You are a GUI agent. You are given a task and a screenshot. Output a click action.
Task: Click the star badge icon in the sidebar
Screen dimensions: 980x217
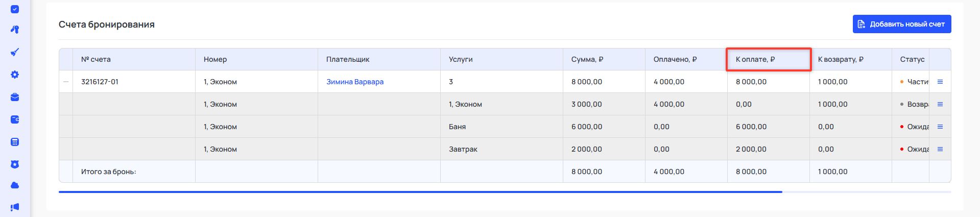15,164
